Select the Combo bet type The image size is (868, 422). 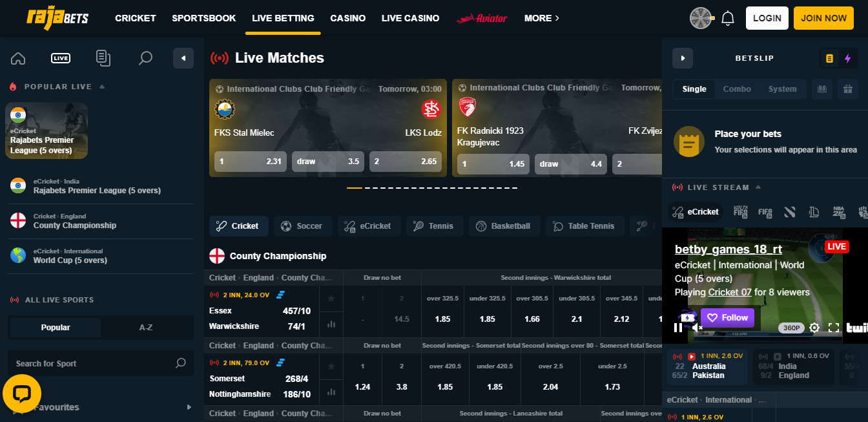point(737,89)
